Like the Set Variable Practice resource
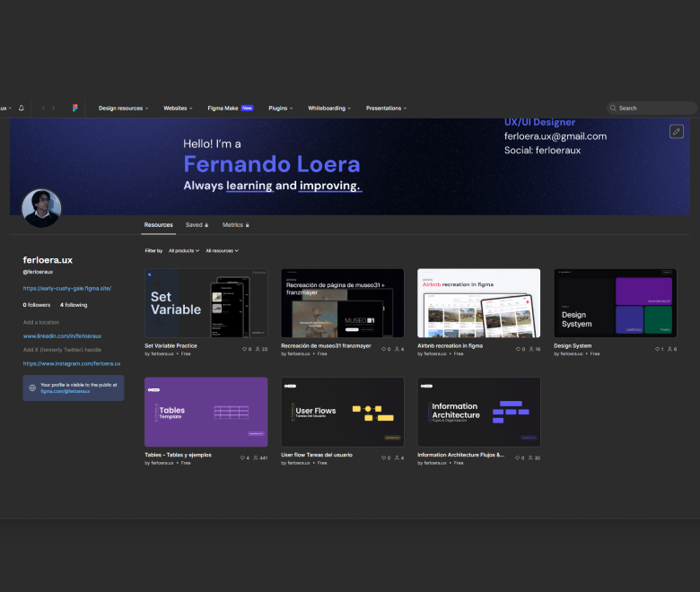Screen dimensions: 700x592 coord(245,349)
